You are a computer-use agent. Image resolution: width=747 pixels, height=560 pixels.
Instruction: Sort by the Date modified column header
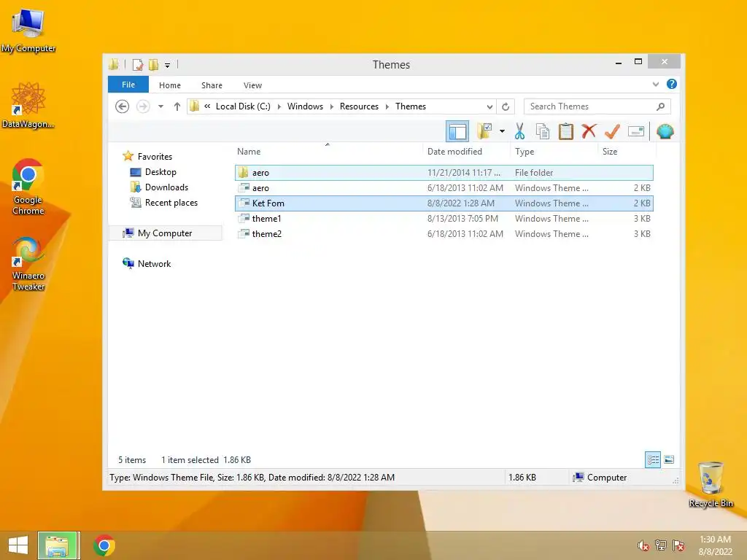454,152
